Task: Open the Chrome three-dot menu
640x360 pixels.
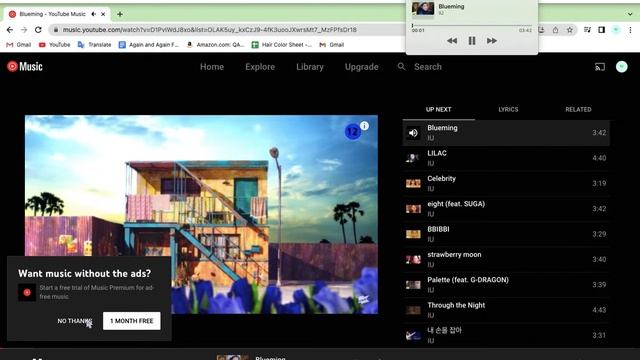Action: coord(630,30)
